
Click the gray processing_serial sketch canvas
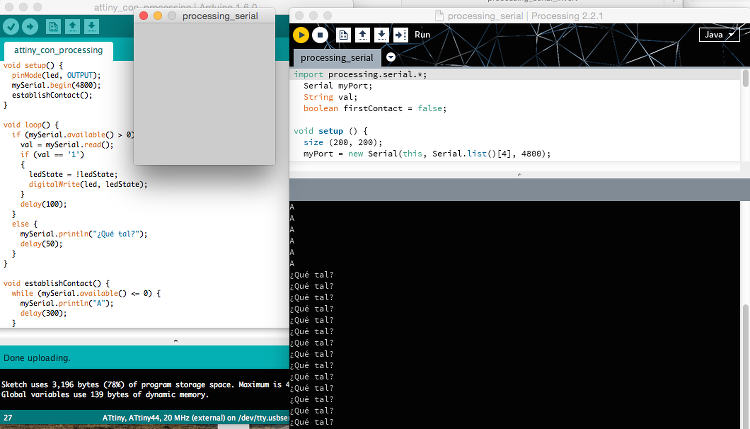coord(204,94)
